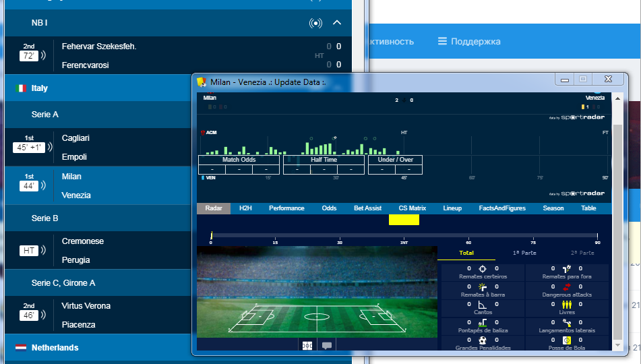Image resolution: width=641 pixels, height=364 pixels.
Task: Click the Livres yellow players icon
Action: pyautogui.click(x=566, y=305)
